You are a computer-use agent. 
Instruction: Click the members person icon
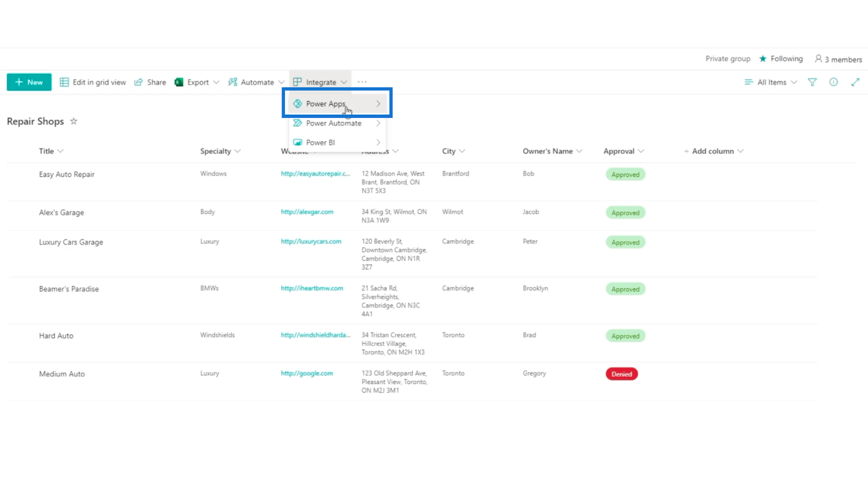[819, 59]
